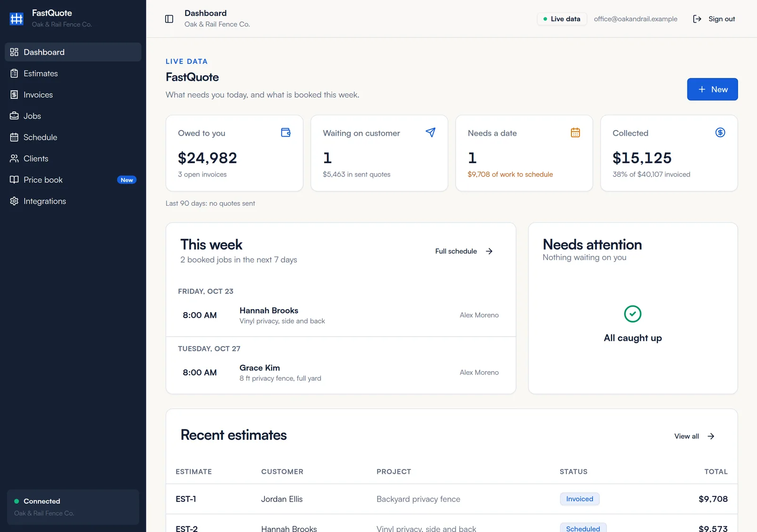
Task: Go to Integrations settings
Action: pos(73,201)
